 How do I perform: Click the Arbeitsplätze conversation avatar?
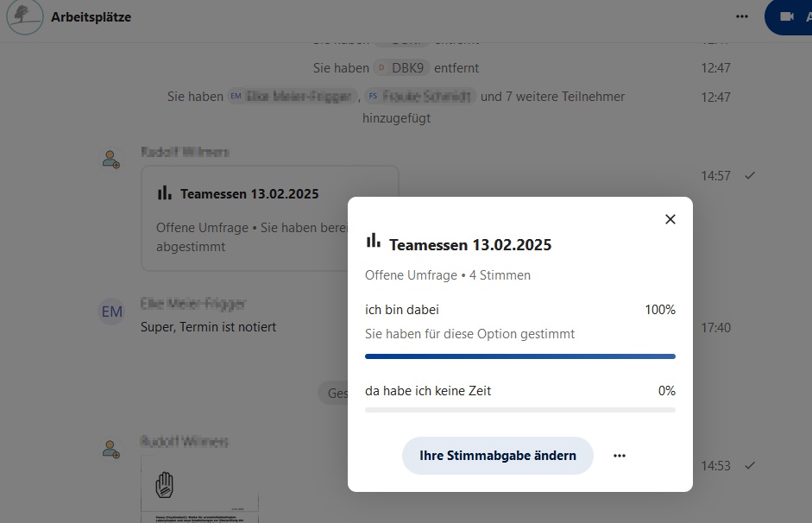pyautogui.click(x=24, y=16)
